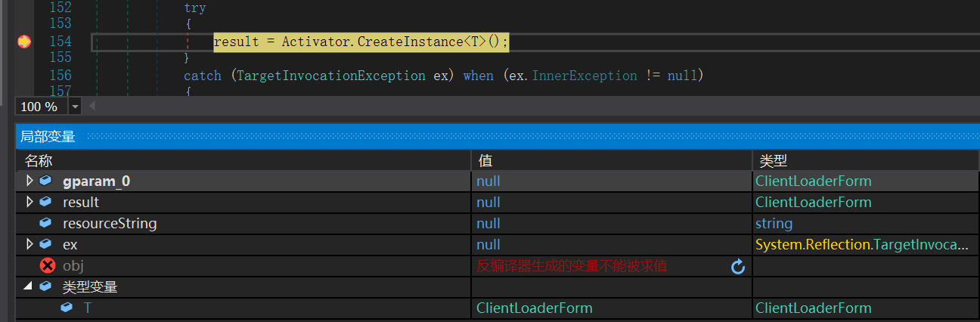Click the null value of resourceString
The image size is (980, 322).
pos(488,224)
